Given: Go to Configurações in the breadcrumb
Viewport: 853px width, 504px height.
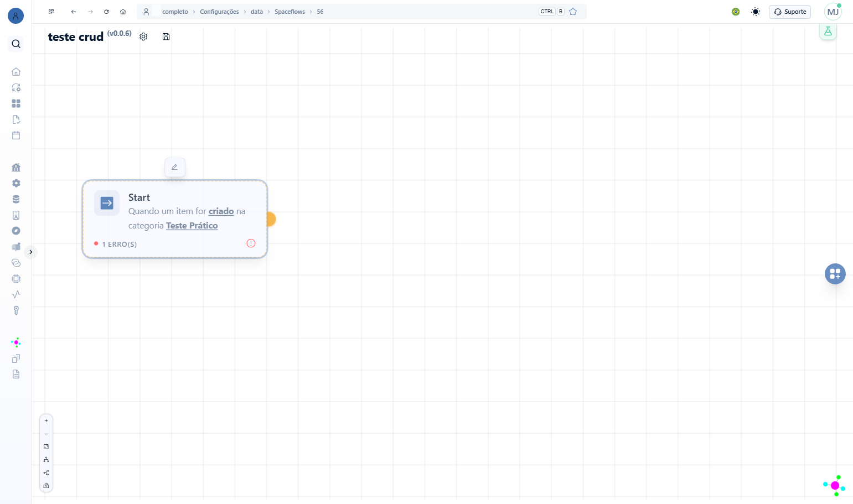Looking at the screenshot, I should 219,12.
